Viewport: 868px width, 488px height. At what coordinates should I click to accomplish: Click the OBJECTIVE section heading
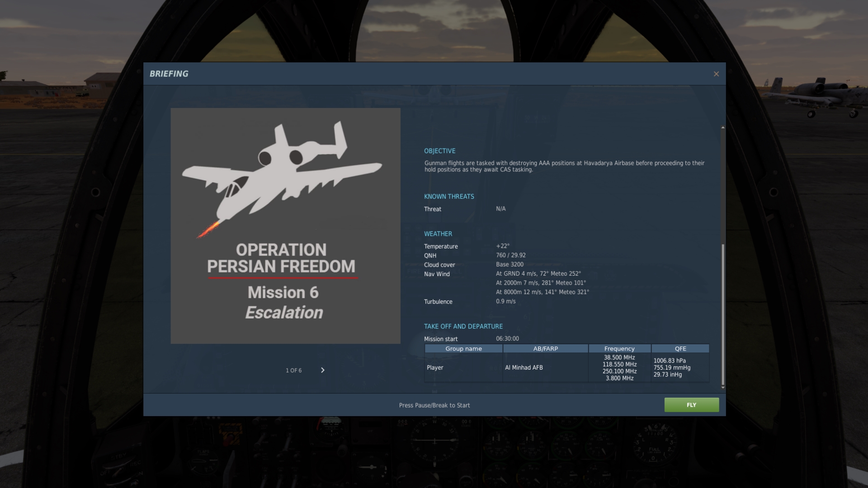pyautogui.click(x=439, y=151)
